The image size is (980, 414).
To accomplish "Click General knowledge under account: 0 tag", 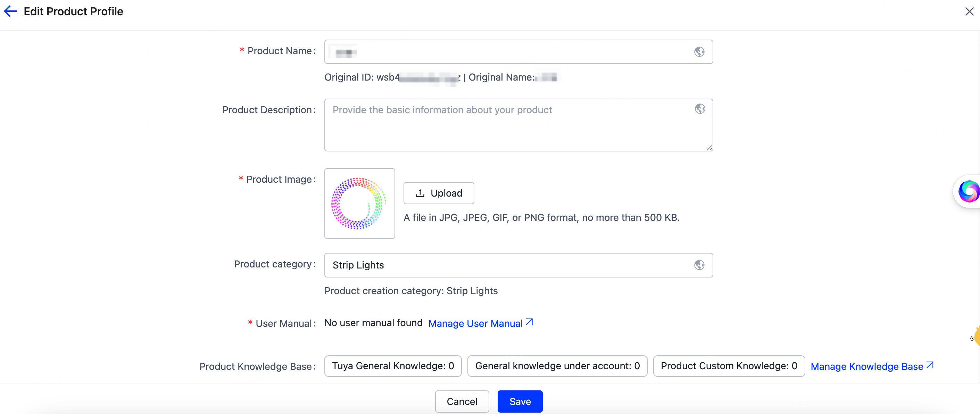I will [x=557, y=366].
